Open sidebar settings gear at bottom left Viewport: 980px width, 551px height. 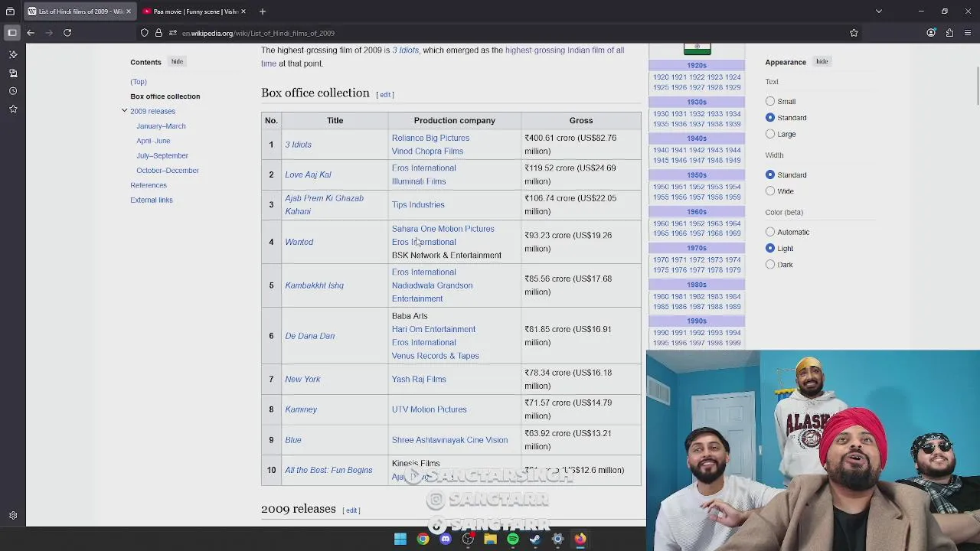pos(13,516)
